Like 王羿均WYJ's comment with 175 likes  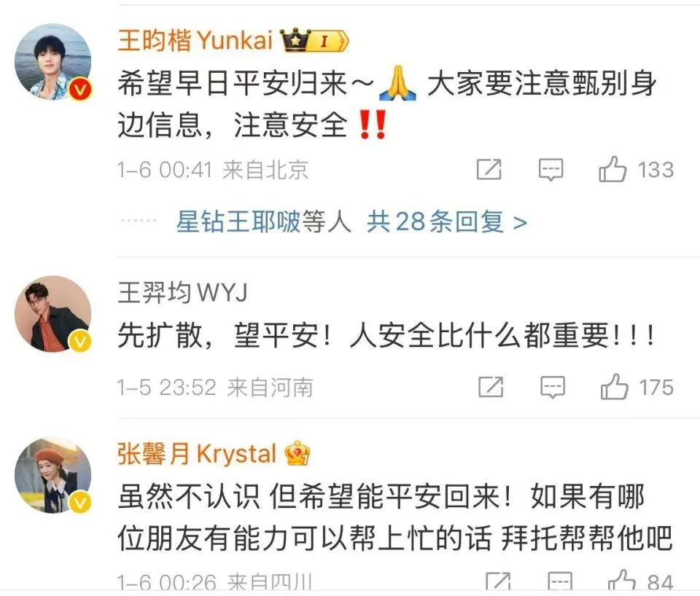[x=614, y=387]
